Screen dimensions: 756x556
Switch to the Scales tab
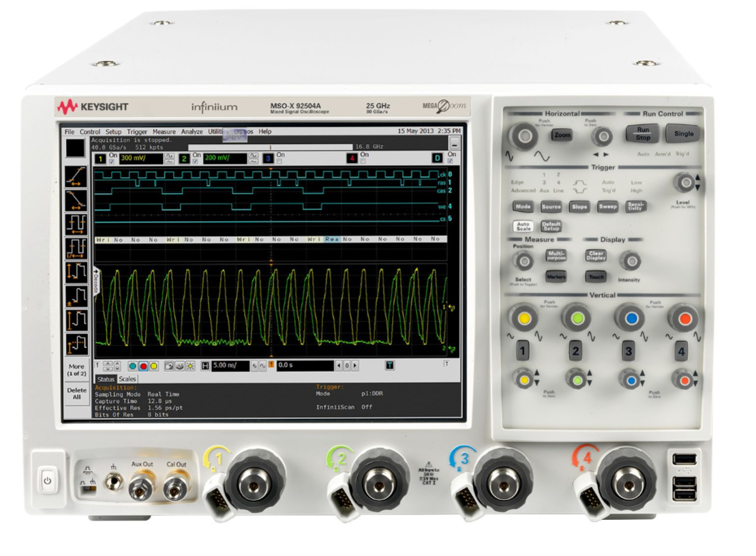(127, 379)
